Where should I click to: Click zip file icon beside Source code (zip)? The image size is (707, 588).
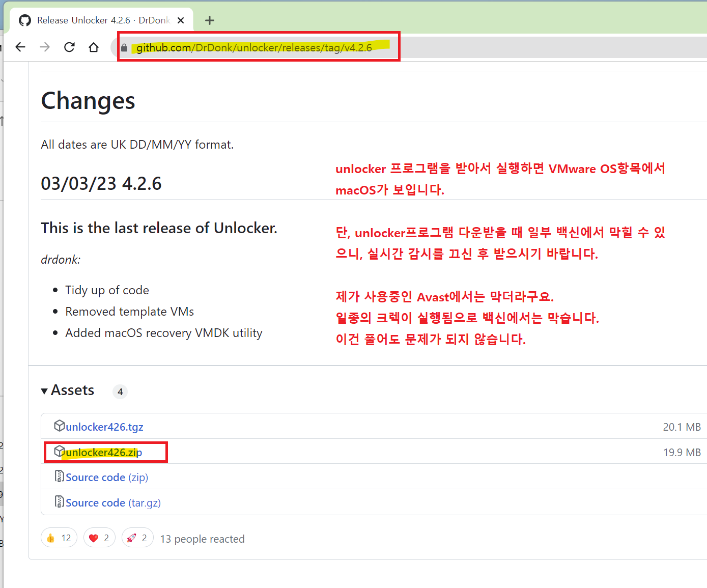(x=60, y=477)
